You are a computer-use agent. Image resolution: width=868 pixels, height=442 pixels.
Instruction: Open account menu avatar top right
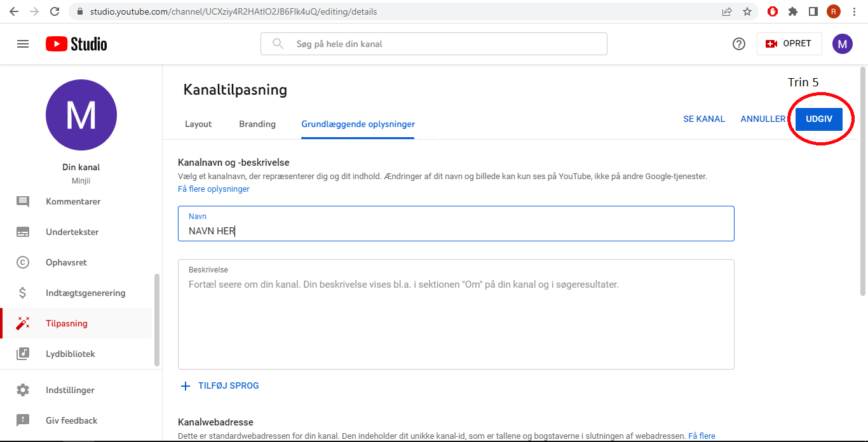click(842, 44)
